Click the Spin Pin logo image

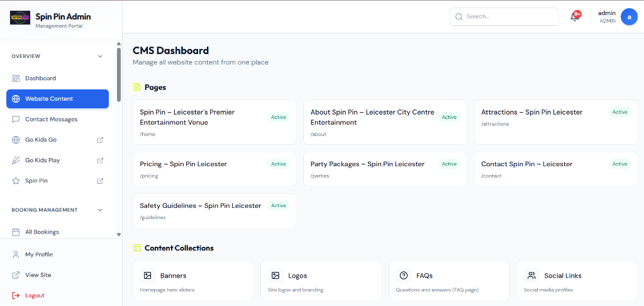point(20,17)
